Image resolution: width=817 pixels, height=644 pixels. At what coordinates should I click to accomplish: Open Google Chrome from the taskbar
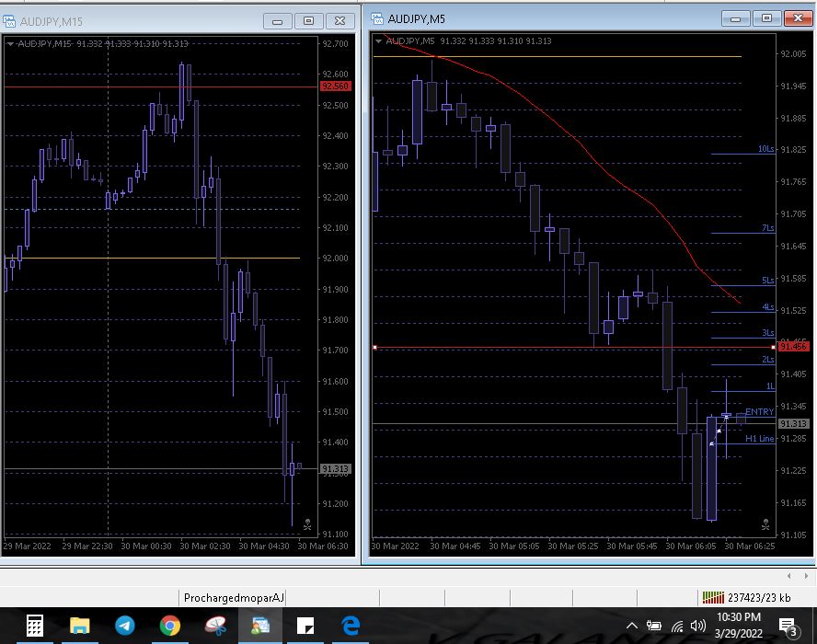170,626
